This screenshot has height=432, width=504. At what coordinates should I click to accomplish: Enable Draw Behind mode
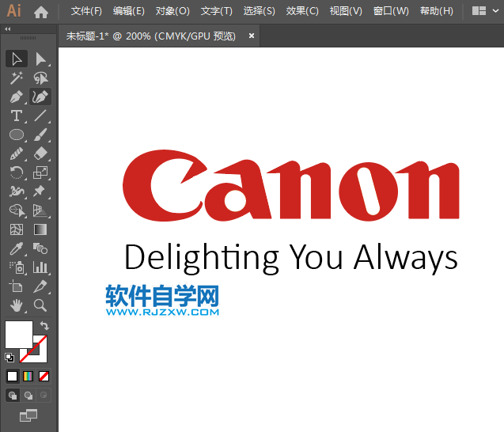pyautogui.click(x=28, y=396)
